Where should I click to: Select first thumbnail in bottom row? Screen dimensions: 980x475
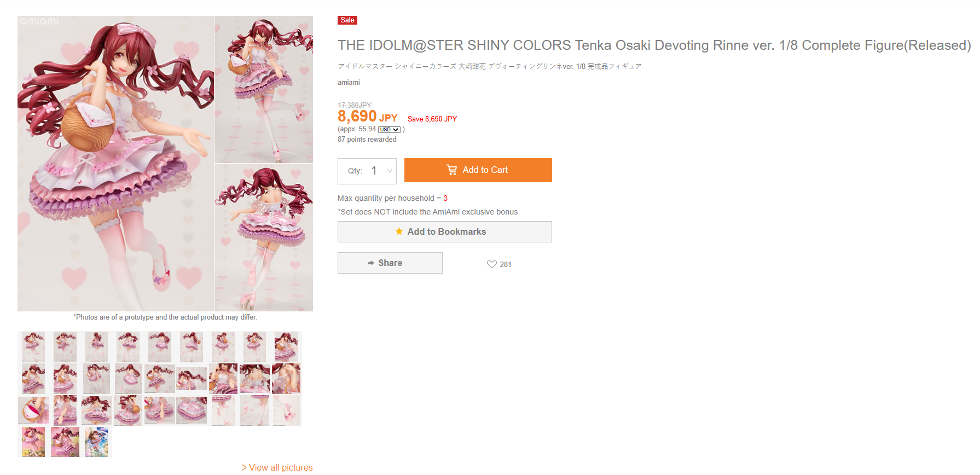pos(33,442)
